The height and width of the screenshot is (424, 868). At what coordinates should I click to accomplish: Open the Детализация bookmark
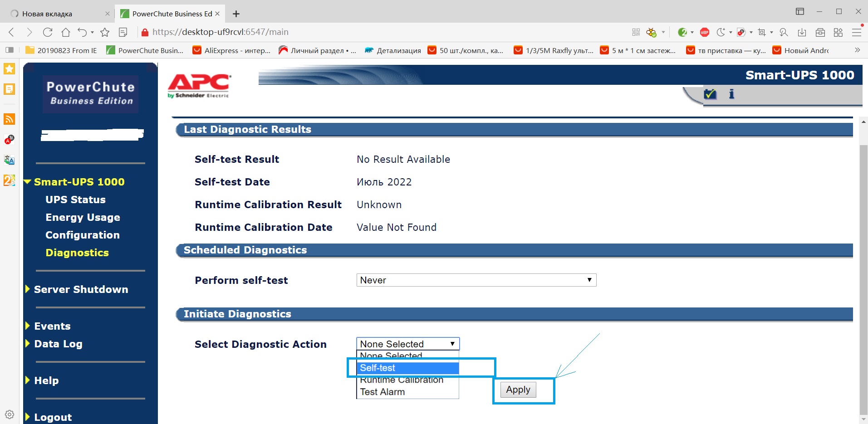[x=393, y=50]
